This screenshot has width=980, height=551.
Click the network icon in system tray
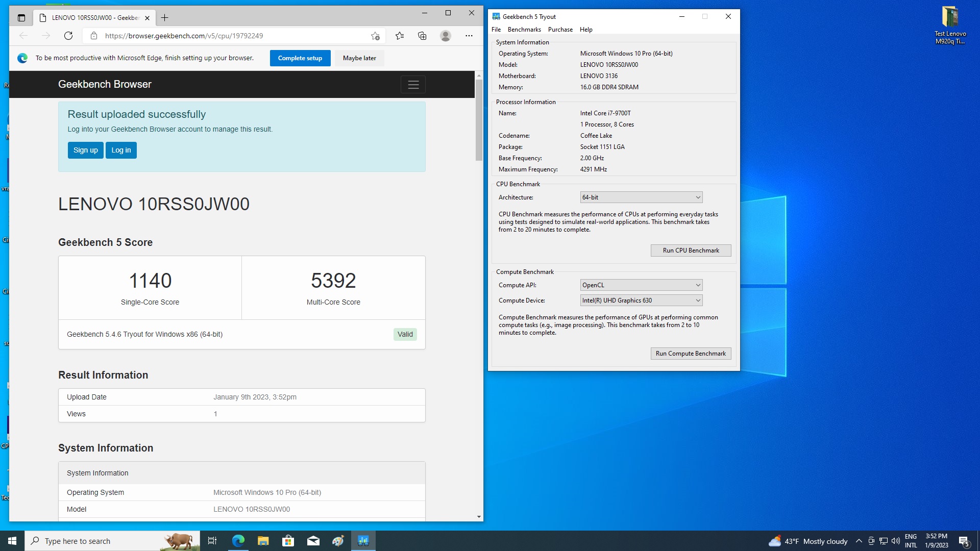coord(883,541)
